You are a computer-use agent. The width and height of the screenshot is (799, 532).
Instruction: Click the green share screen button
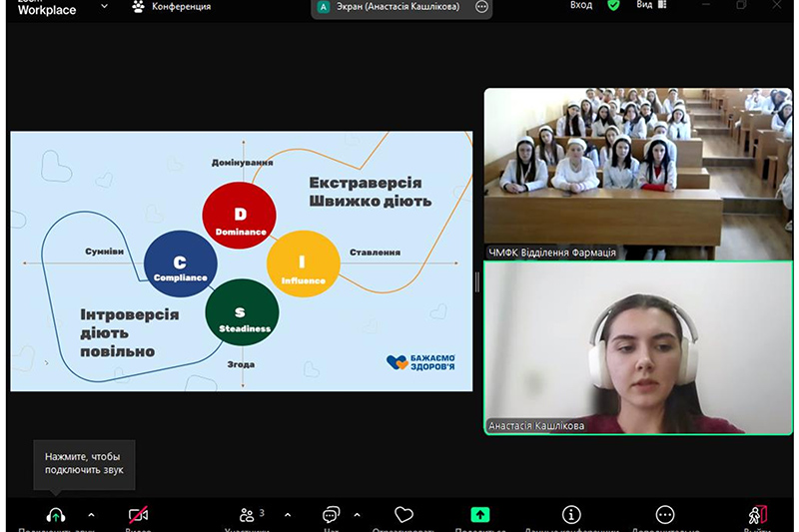(480, 515)
